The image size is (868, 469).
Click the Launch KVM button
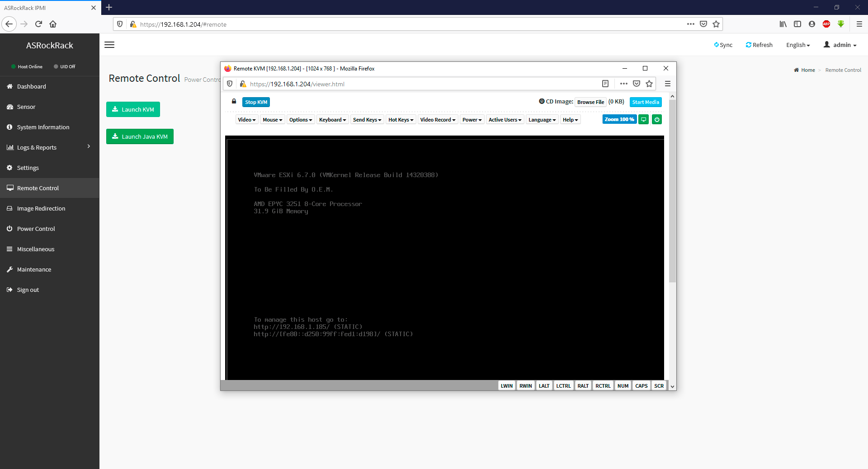tap(133, 109)
